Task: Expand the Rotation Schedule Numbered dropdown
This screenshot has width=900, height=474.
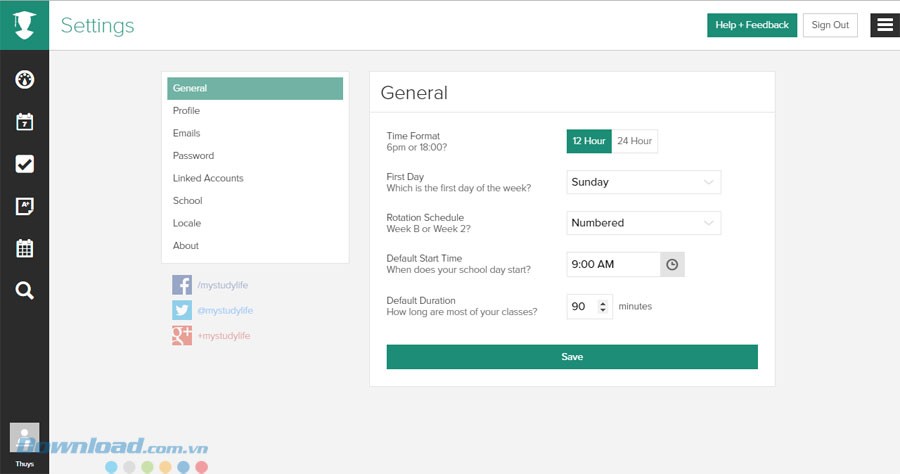Action: [x=643, y=223]
